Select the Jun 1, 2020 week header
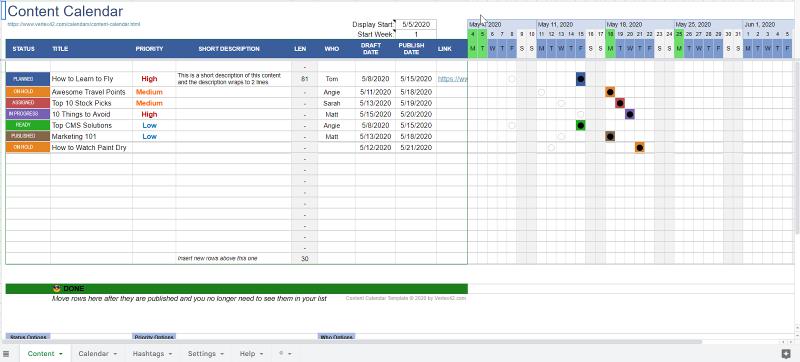Viewport: 800px width, 362px height. tap(768, 24)
